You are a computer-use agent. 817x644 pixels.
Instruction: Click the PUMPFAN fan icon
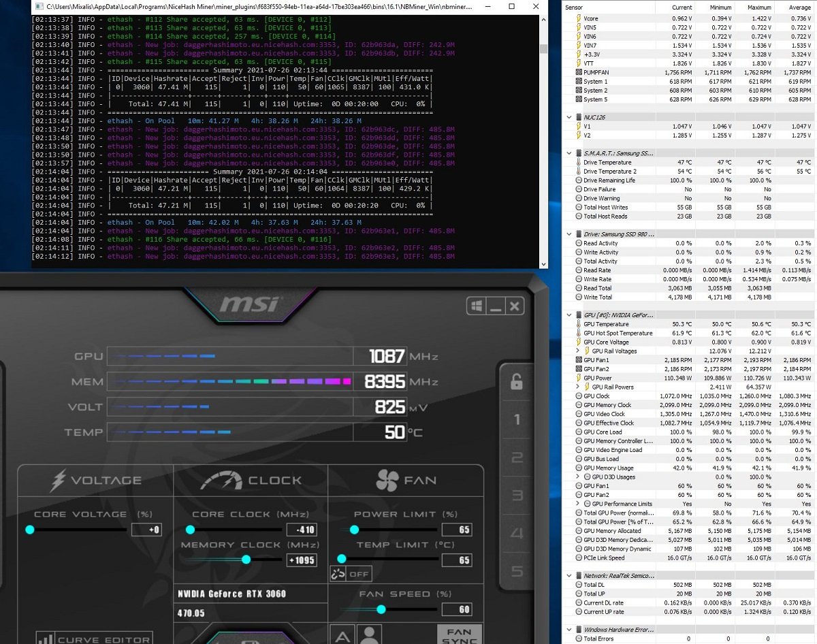pyautogui.click(x=579, y=72)
